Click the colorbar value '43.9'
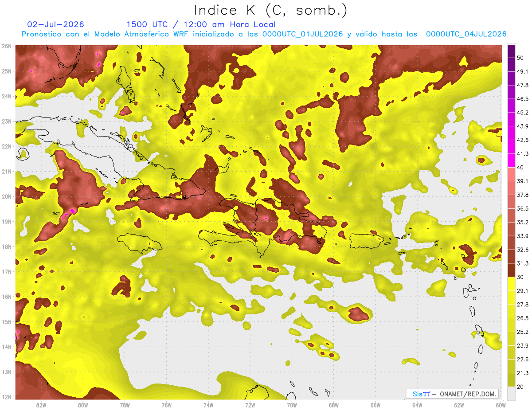The height and width of the screenshot is (411, 532). pos(522,126)
